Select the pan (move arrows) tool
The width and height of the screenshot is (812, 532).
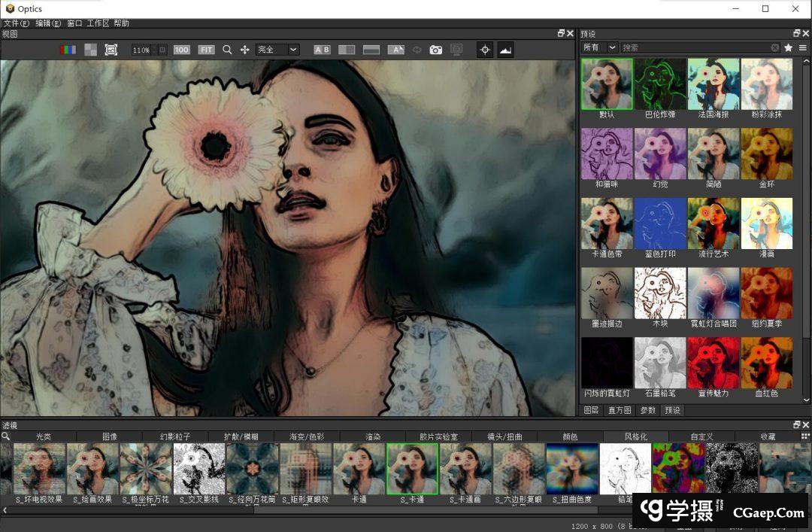coord(245,50)
